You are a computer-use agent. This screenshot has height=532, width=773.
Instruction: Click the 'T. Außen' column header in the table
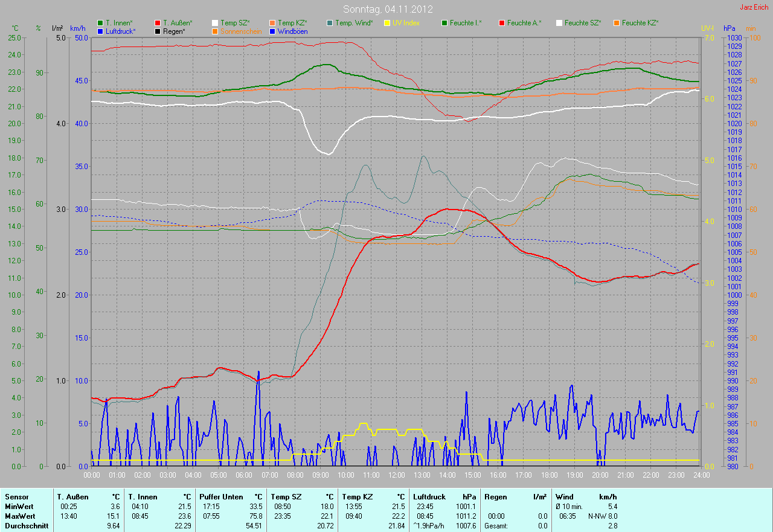tap(73, 497)
